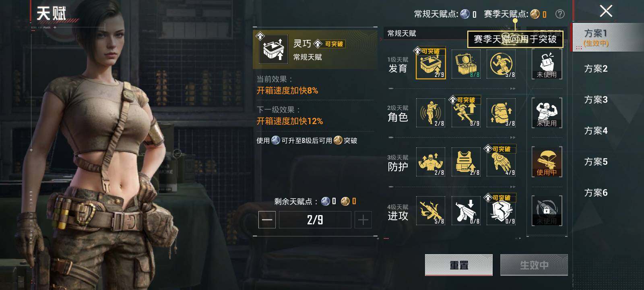Select the parachute pistol skill marked 使用中
Image resolution: width=644 pixels, height=290 pixels.
(x=547, y=162)
